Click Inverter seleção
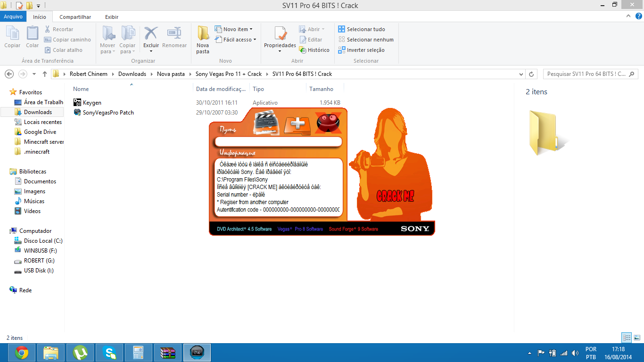Image resolution: width=644 pixels, height=362 pixels. pos(362,50)
